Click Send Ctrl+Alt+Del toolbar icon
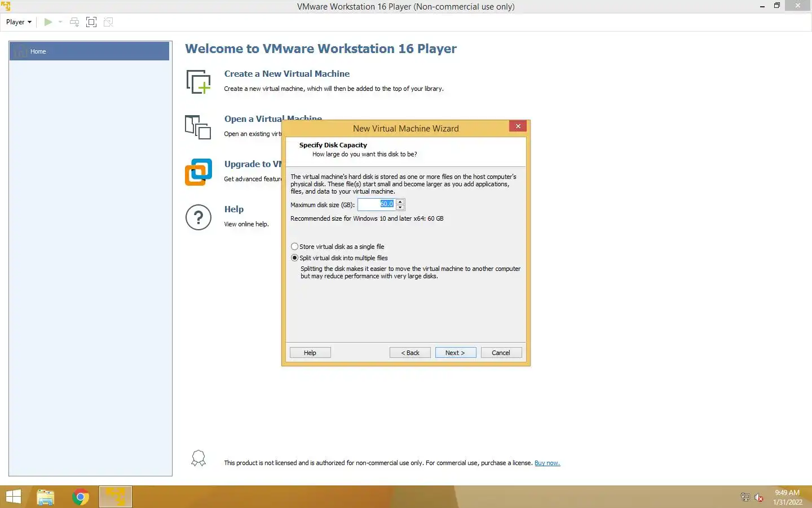812x508 pixels. pos(74,22)
